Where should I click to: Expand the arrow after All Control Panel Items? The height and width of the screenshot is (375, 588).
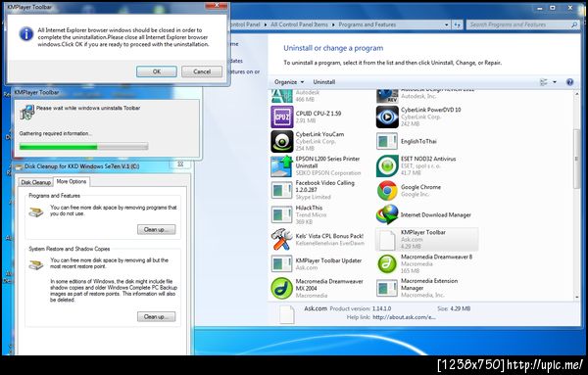click(x=333, y=24)
